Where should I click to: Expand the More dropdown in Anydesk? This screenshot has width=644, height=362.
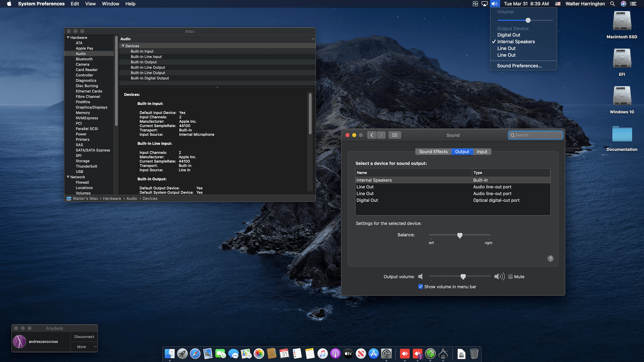(x=84, y=347)
